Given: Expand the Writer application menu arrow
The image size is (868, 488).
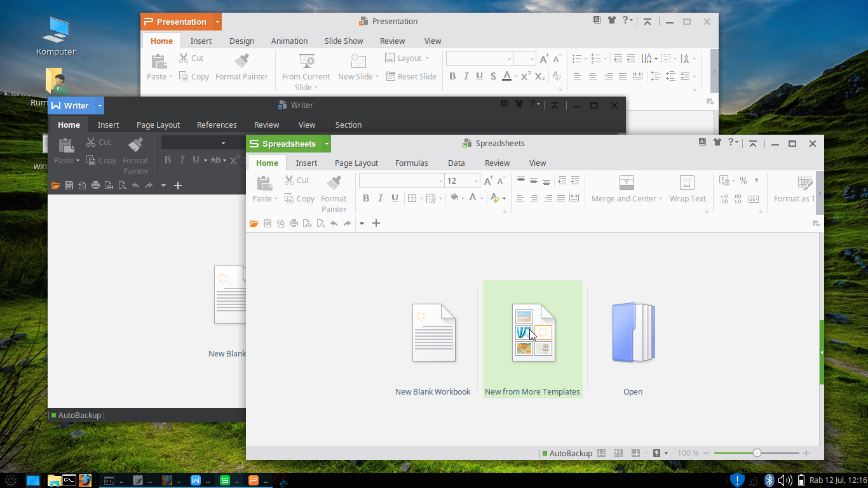Looking at the screenshot, I should click(100, 105).
